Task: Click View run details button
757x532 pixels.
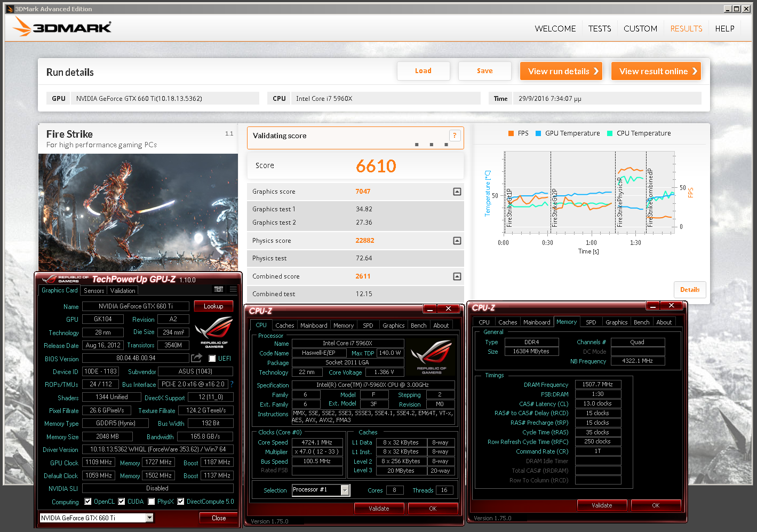Action: [x=561, y=71]
